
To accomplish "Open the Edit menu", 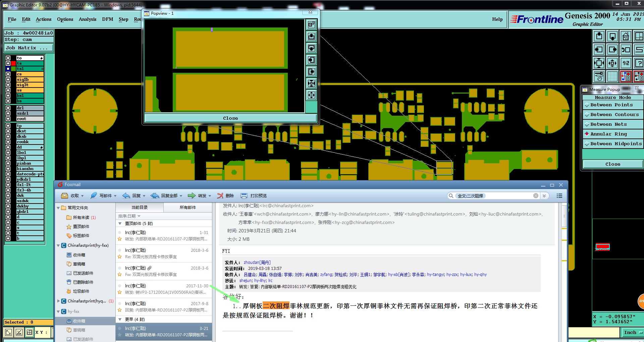I will [x=26, y=19].
